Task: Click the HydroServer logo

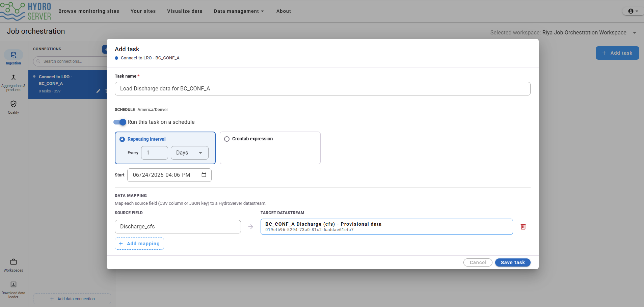Action: (26, 11)
